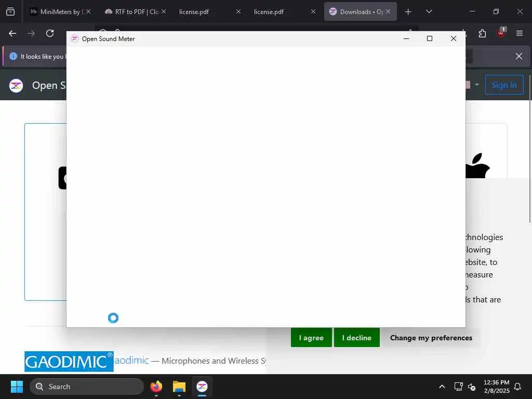Maximize the Open Sound Meter window

click(430, 38)
